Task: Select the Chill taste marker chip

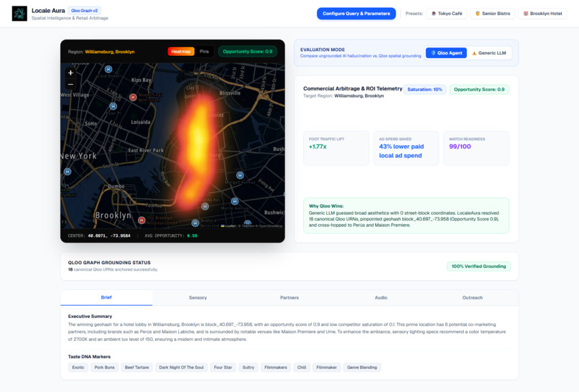Action: (x=302, y=368)
